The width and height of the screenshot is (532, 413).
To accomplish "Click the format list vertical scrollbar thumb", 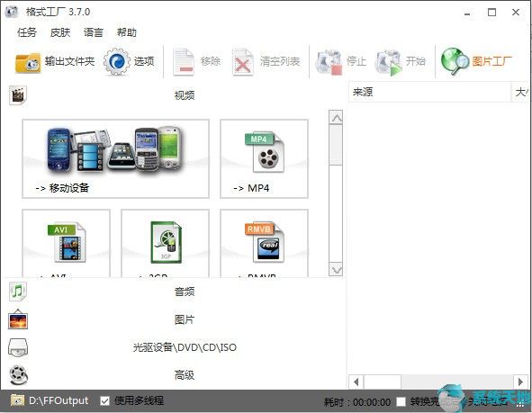I will [x=337, y=145].
